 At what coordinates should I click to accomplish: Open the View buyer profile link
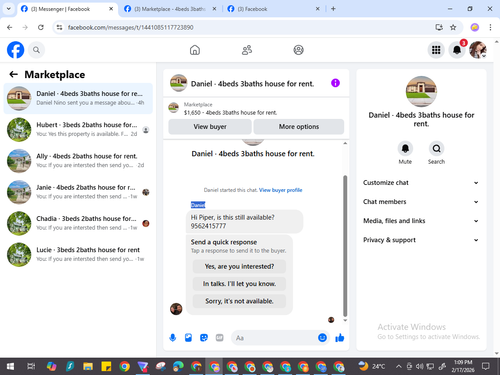click(x=281, y=190)
